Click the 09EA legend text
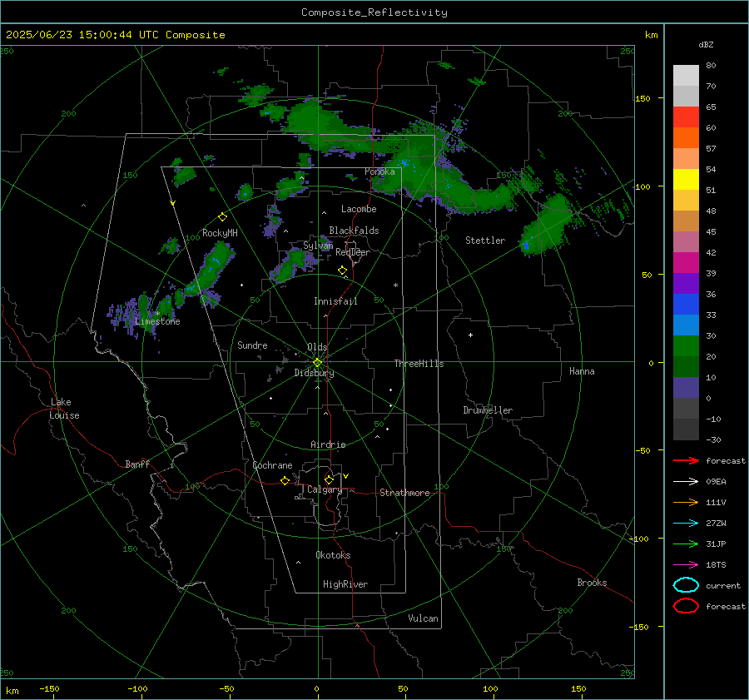Screen dimensions: 749x700 click(x=716, y=482)
